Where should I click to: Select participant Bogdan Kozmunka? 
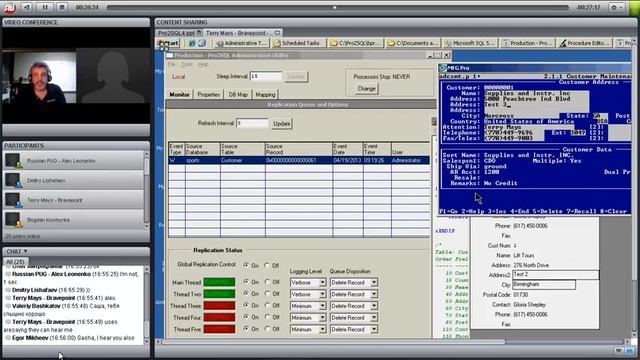click(73, 220)
